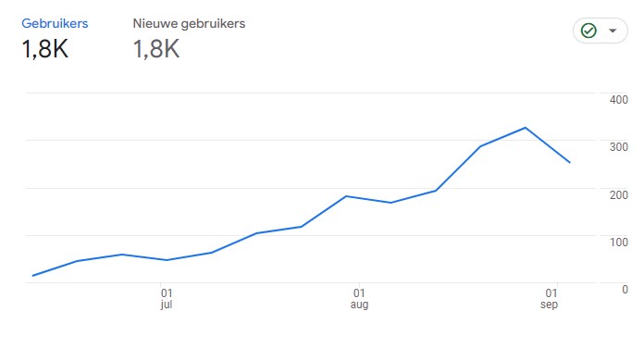Click the green checkmark data quality icon

pos(588,31)
